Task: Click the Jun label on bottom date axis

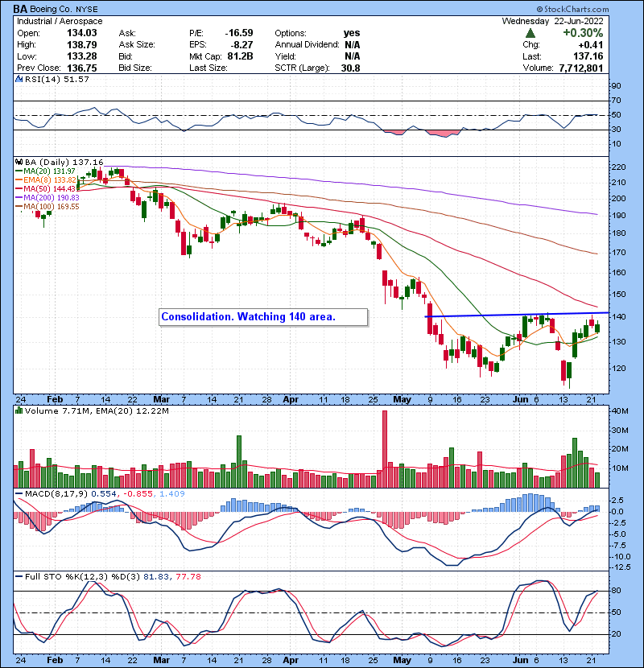Action: pyautogui.click(x=520, y=660)
